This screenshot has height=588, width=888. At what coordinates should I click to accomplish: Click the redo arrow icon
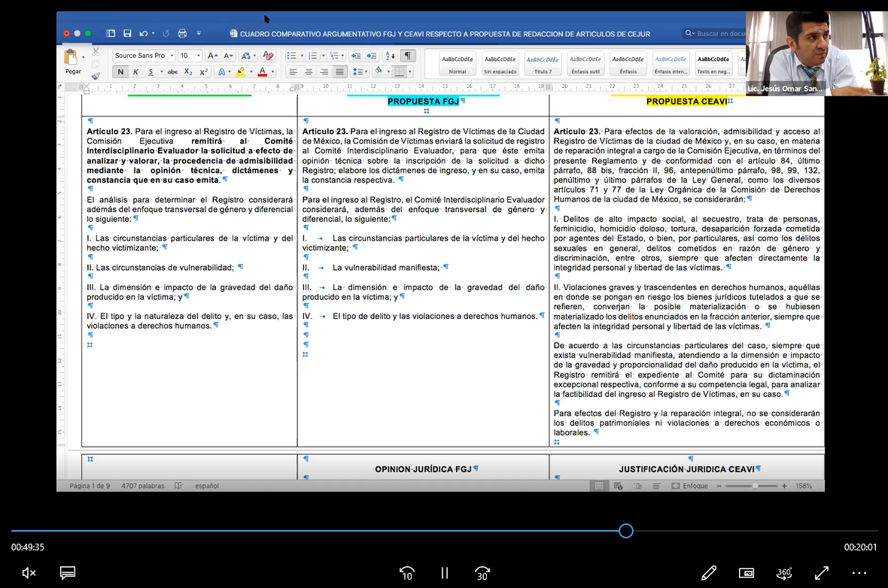(166, 33)
